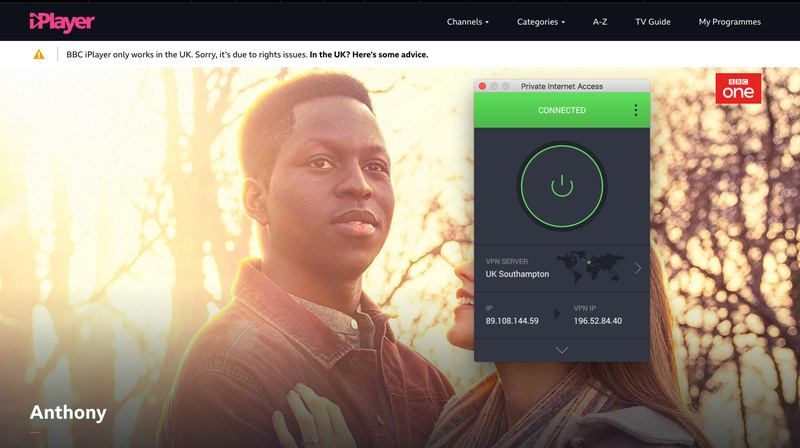
Task: Close the Private Internet Access window
Action: (482, 86)
